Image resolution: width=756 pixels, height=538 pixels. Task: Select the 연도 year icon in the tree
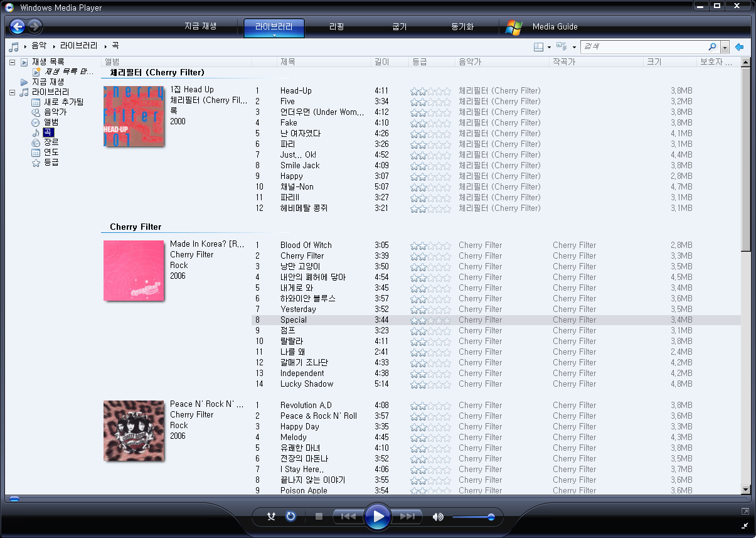tap(36, 153)
